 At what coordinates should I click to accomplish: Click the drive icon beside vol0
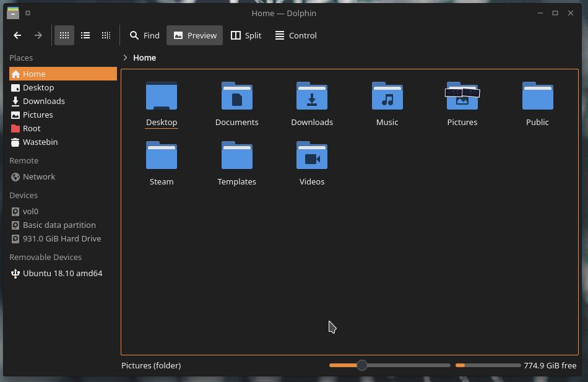click(x=15, y=212)
